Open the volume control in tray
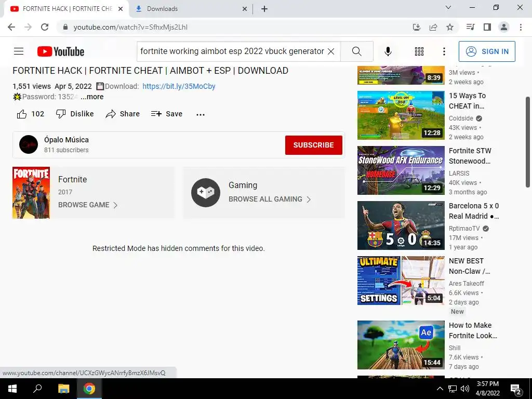This screenshot has width=532, height=399. coord(465,389)
